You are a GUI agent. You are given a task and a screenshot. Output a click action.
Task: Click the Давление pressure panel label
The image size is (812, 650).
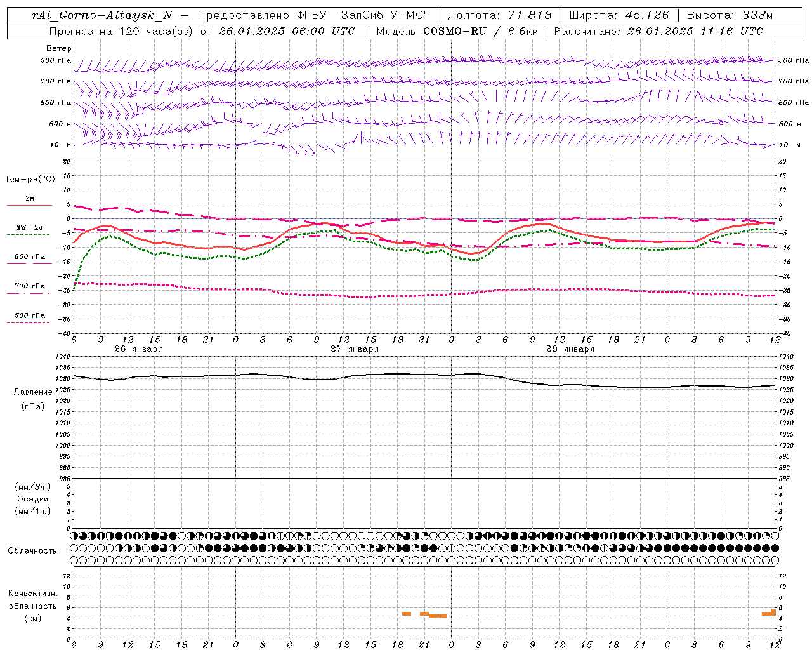pos(33,392)
